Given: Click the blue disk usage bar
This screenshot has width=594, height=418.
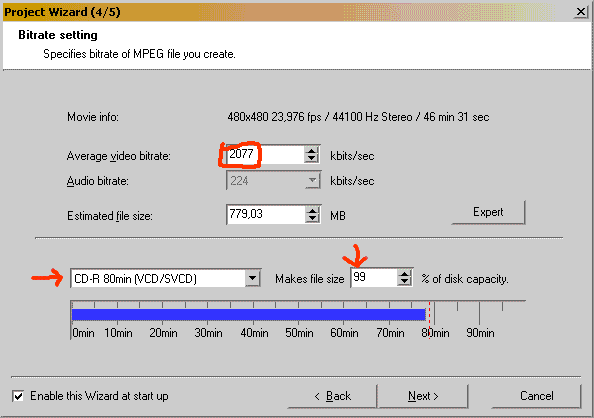Looking at the screenshot, I should pyautogui.click(x=249, y=315).
